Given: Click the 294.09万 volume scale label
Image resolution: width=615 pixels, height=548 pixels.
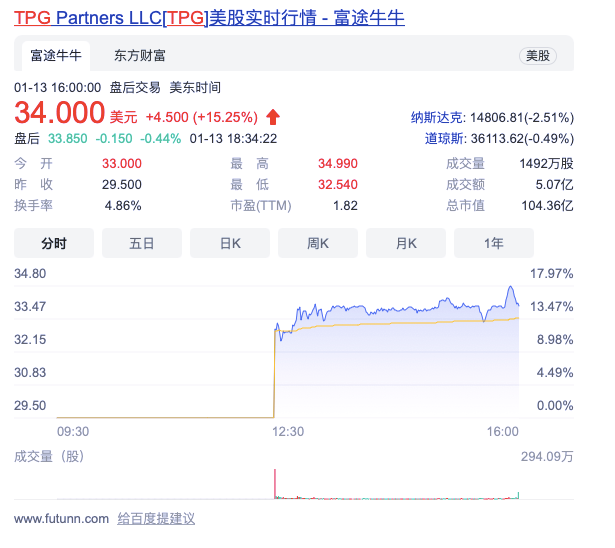Looking at the screenshot, I should pyautogui.click(x=547, y=457).
